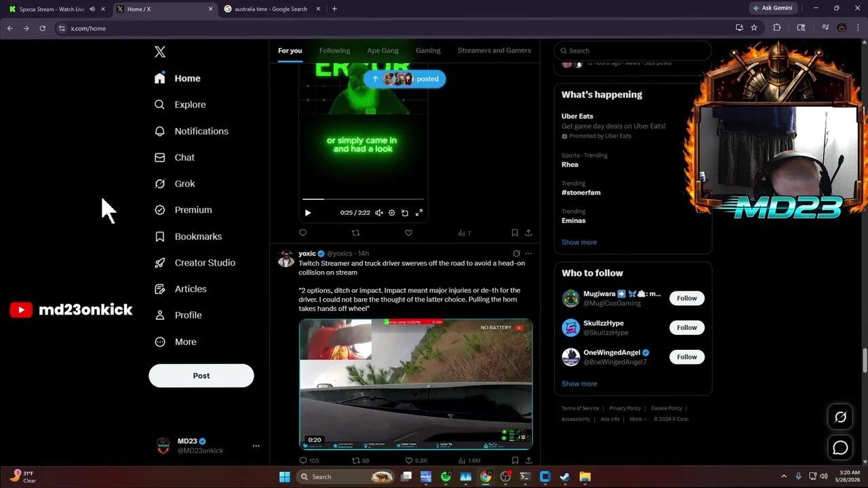This screenshot has width=868, height=488.
Task: Share the first video post
Action: pyautogui.click(x=528, y=233)
